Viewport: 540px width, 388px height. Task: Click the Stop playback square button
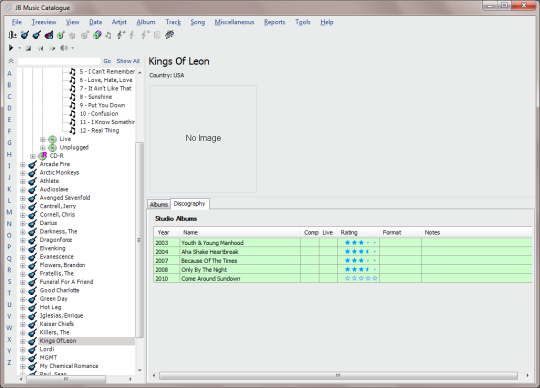[29, 48]
